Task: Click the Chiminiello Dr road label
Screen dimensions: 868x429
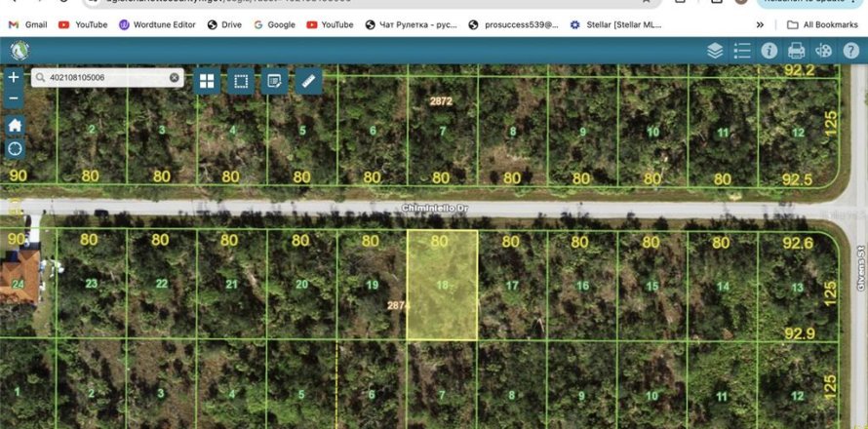Action: pos(436,208)
